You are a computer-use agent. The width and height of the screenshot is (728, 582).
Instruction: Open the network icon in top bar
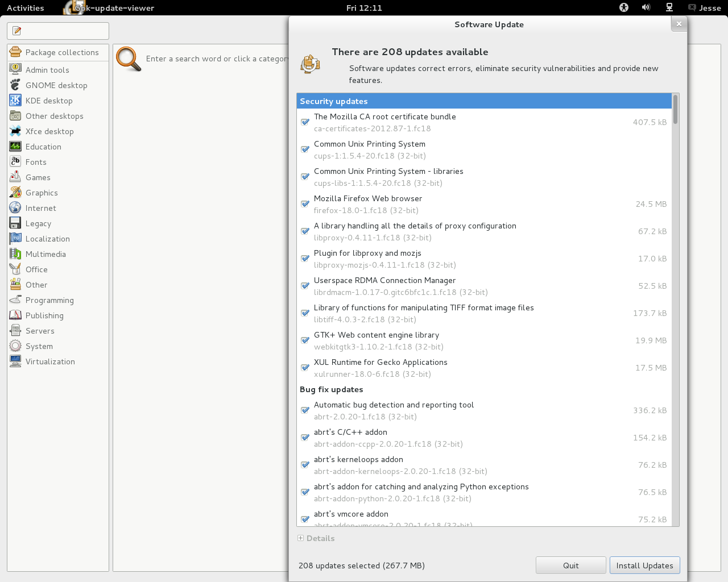[x=669, y=7]
